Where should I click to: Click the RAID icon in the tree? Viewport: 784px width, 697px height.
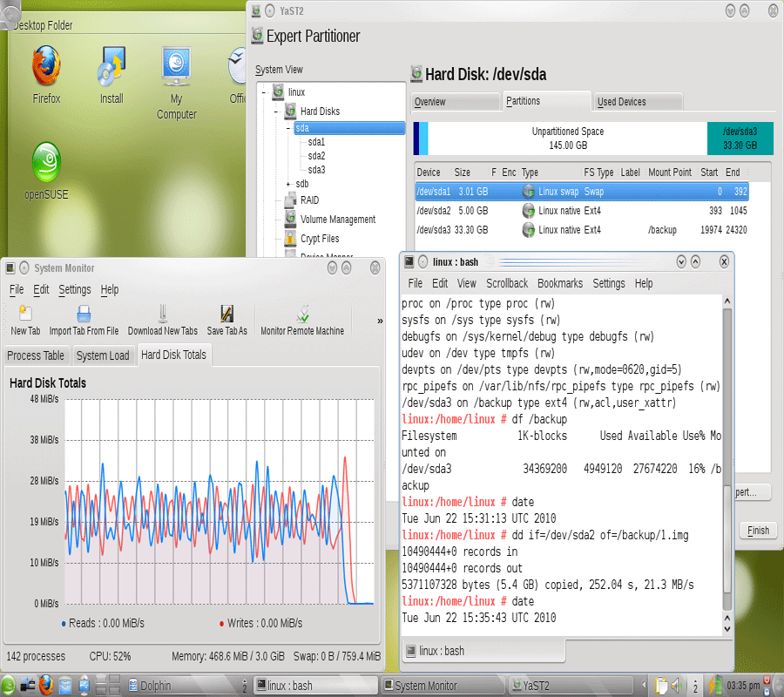(x=290, y=200)
